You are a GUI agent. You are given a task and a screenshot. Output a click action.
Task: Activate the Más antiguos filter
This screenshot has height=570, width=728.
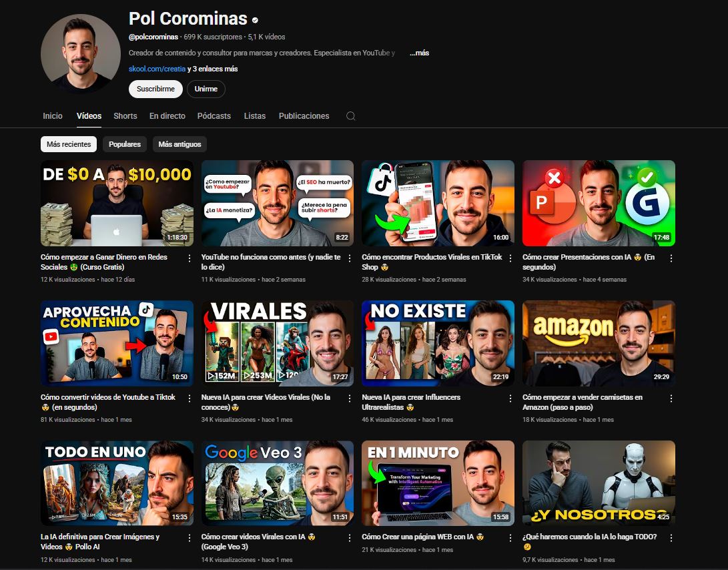(x=179, y=144)
